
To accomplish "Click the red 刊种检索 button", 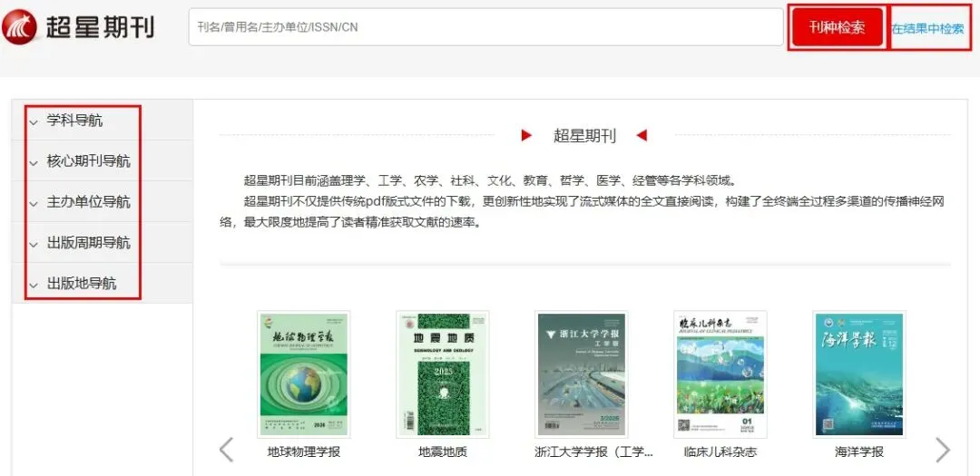I will point(837,27).
